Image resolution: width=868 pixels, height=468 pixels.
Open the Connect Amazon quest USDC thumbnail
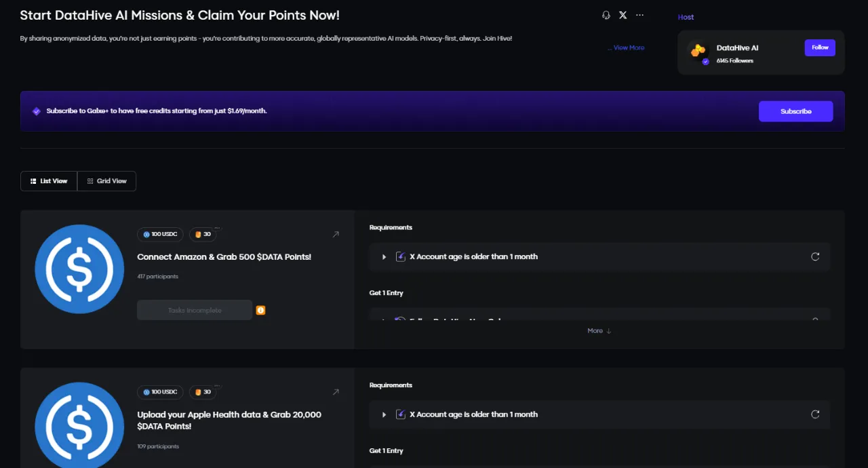coord(79,269)
